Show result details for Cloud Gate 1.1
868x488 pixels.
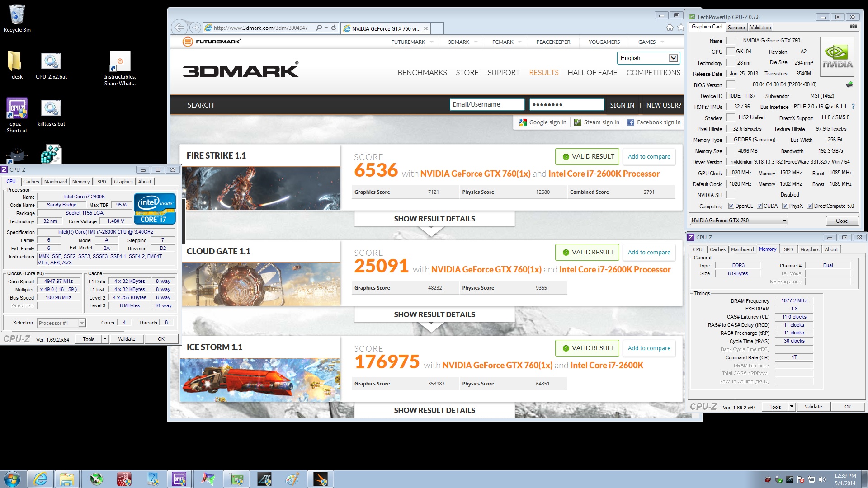click(x=434, y=314)
